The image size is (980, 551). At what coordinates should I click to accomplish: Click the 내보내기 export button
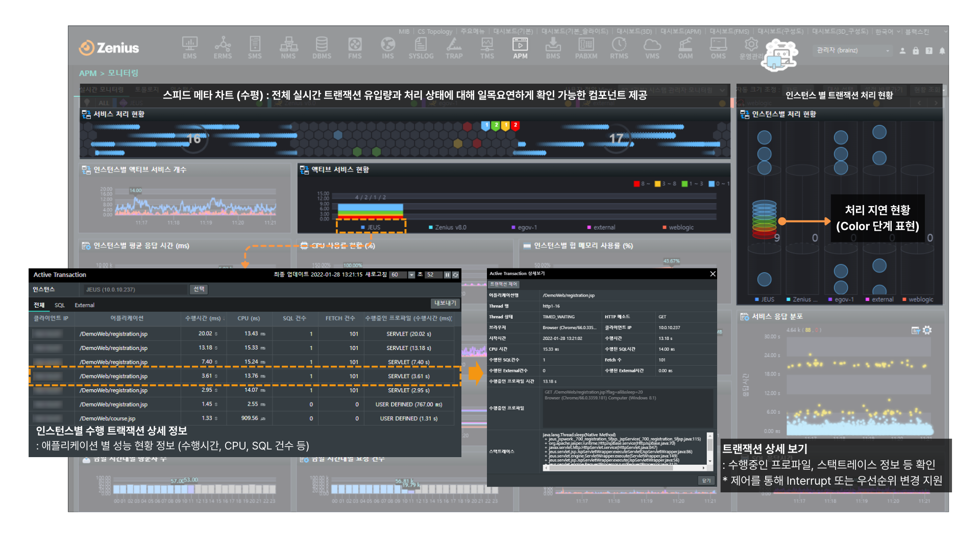click(x=445, y=303)
